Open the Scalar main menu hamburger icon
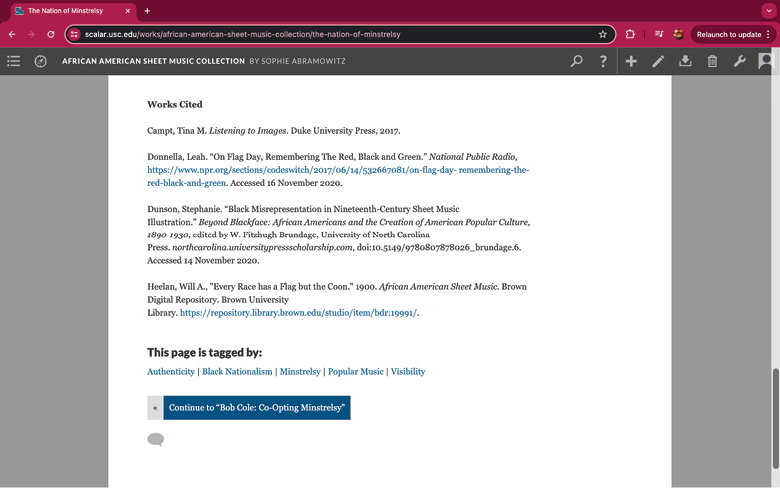Screen dimensions: 780x488 coord(14,61)
